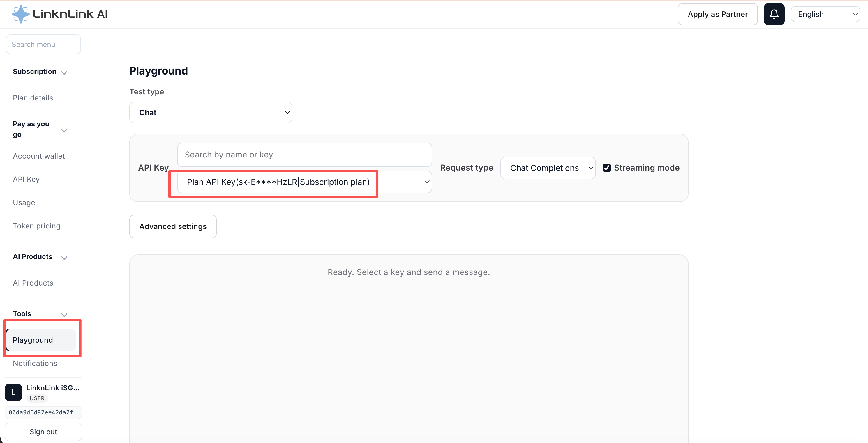Screen dimensions: 868x443
Task: Toggle Streaming mode checkbox
Action: tap(606, 168)
